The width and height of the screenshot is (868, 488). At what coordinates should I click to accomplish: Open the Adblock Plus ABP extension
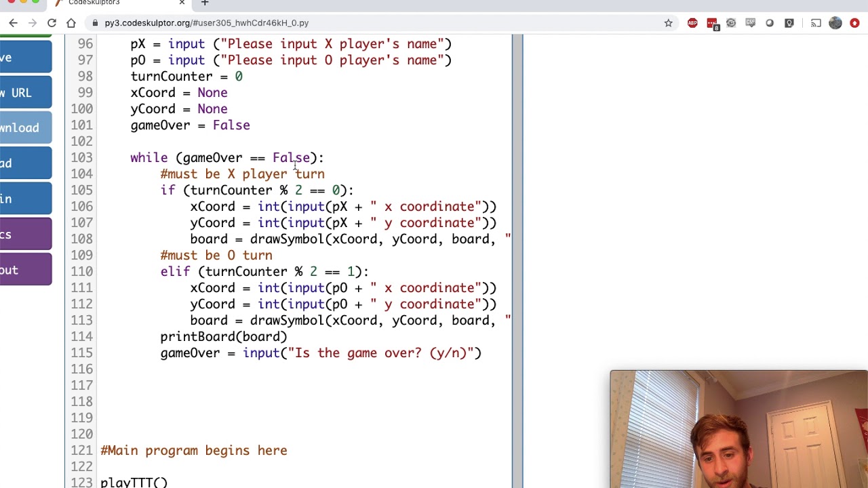pyautogui.click(x=692, y=23)
